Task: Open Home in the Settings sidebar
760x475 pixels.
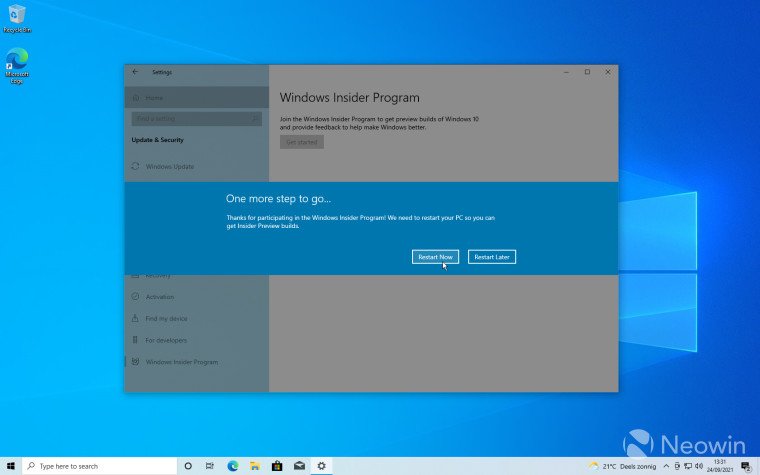Action: pyautogui.click(x=197, y=97)
